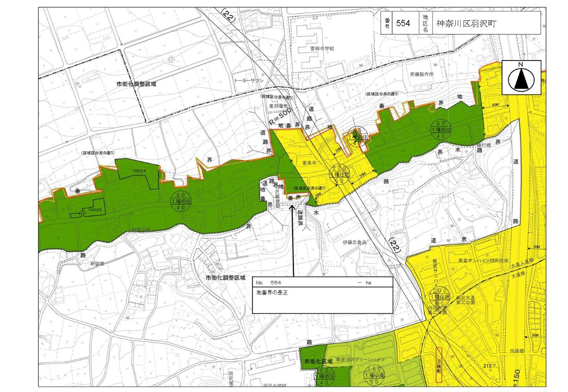Select the zoning circle beside parcel 10025
Viewport: 568px width, 392px height.
182,200
